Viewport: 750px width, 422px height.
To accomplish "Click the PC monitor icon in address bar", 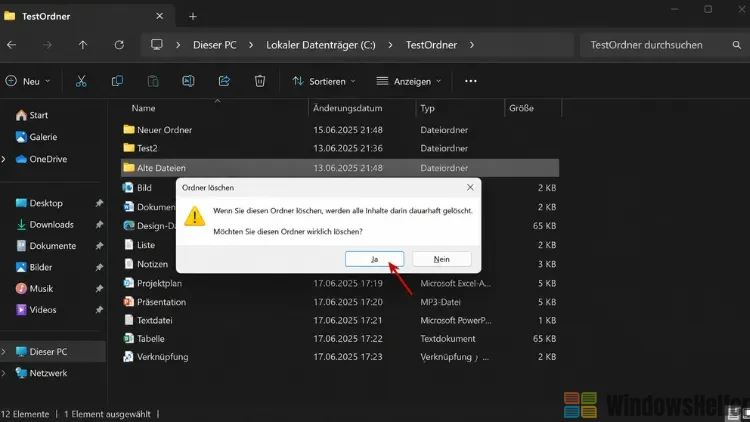I will (x=156, y=44).
